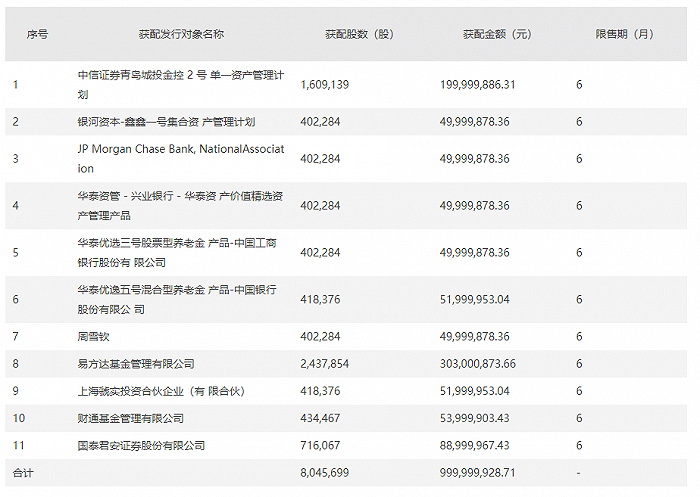Select the amount 199,999,886.31

tap(477, 84)
